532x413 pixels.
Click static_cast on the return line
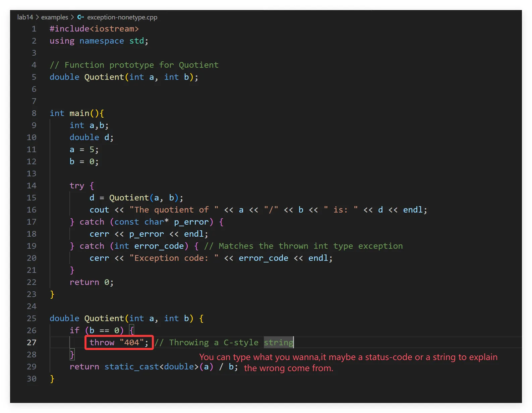131,367
